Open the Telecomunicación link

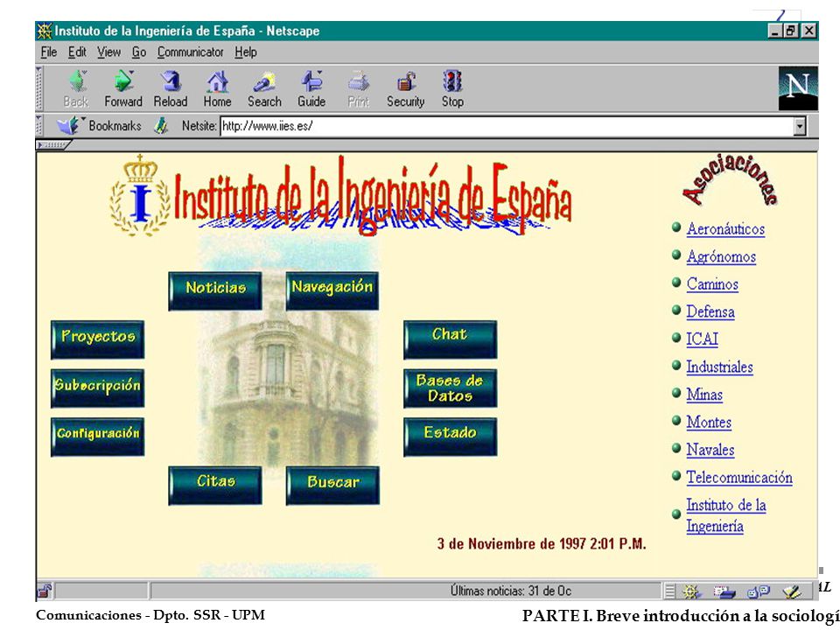point(739,478)
